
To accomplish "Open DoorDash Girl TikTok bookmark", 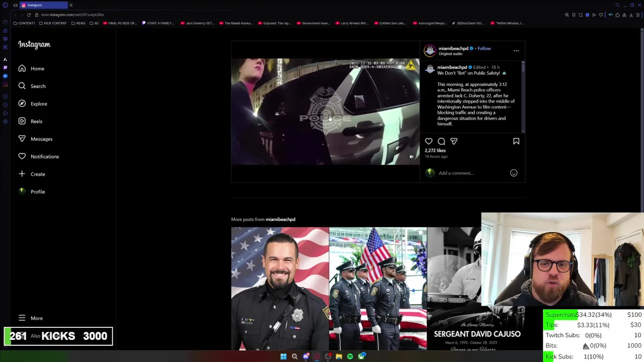I will point(467,23).
